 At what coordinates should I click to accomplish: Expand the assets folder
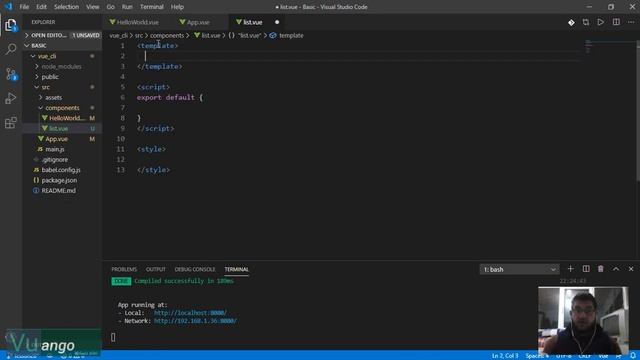coord(62,98)
